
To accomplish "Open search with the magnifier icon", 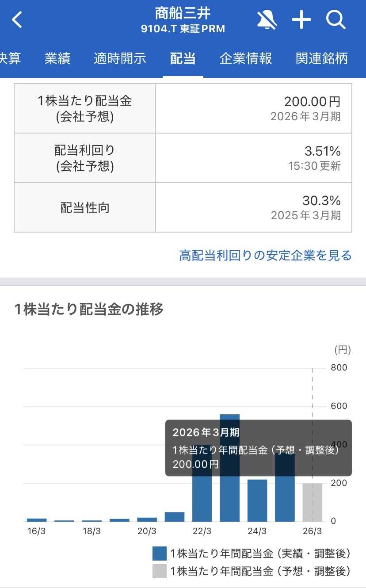I will [336, 20].
